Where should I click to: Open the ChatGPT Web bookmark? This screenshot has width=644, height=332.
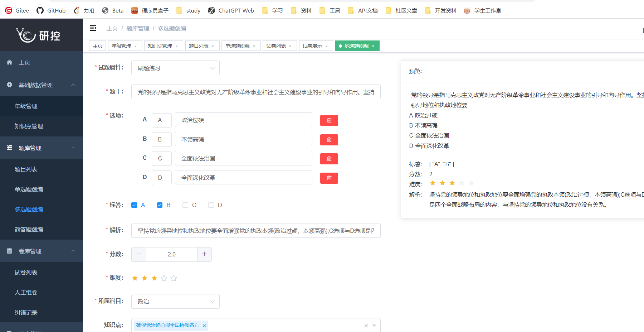(231, 10)
